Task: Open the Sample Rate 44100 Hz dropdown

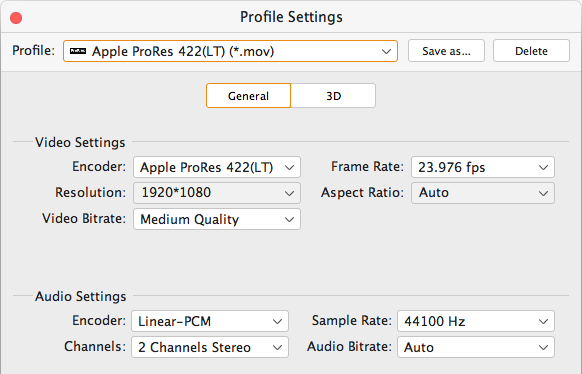Action: pyautogui.click(x=476, y=321)
